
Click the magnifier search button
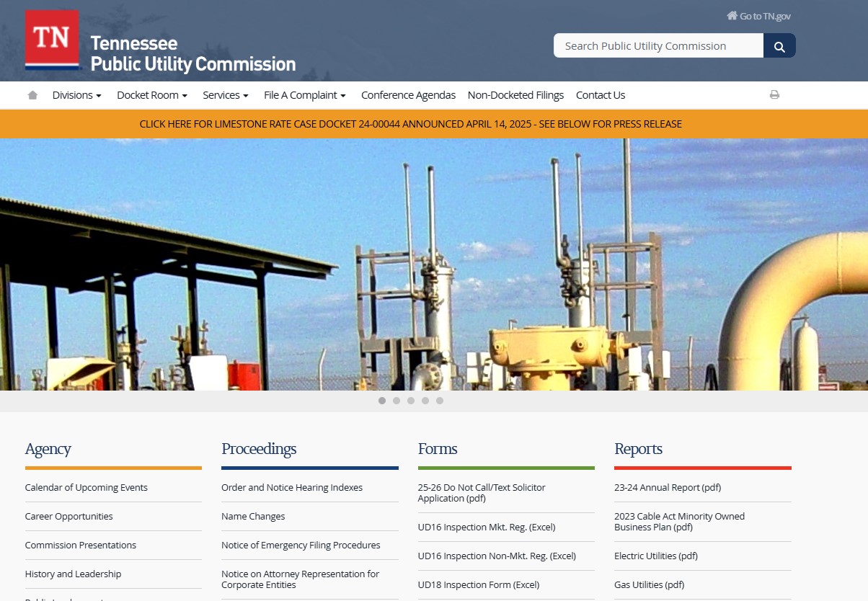point(779,45)
